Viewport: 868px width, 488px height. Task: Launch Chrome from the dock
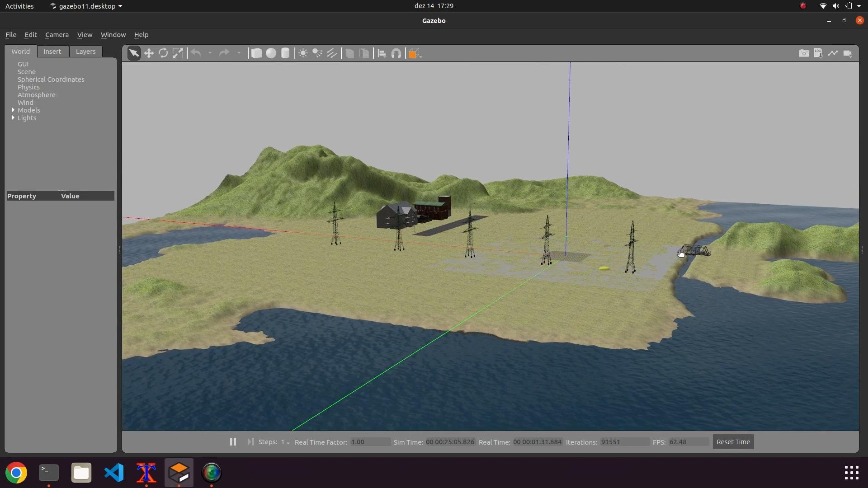pos(16,473)
